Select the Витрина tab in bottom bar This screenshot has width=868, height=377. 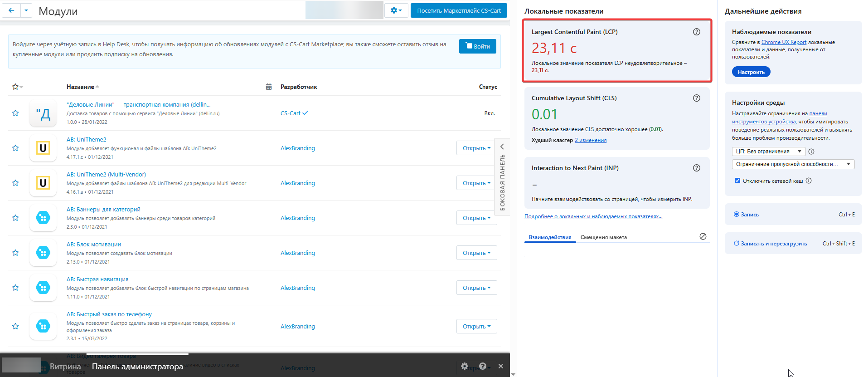pos(65,367)
